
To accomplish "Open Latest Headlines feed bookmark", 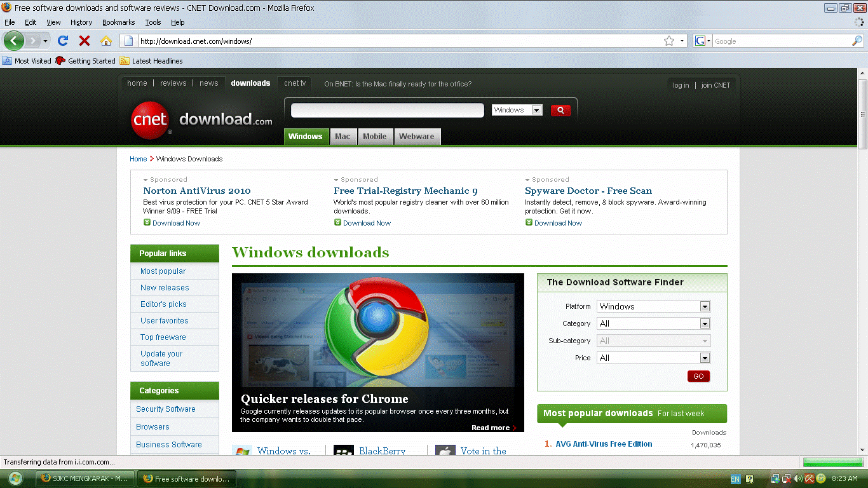I will [x=151, y=61].
